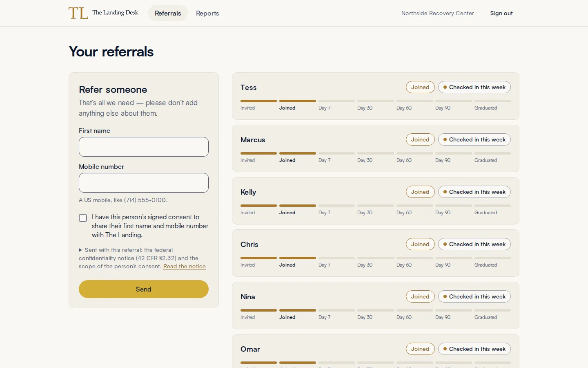Screen dimensions: 588x368
Task: Click the Refer someone heading
Action: point(113,90)
